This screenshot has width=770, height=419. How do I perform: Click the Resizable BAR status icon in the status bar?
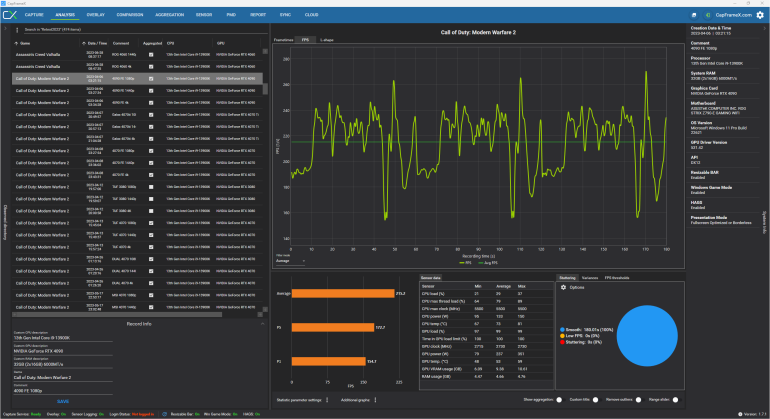point(165,414)
